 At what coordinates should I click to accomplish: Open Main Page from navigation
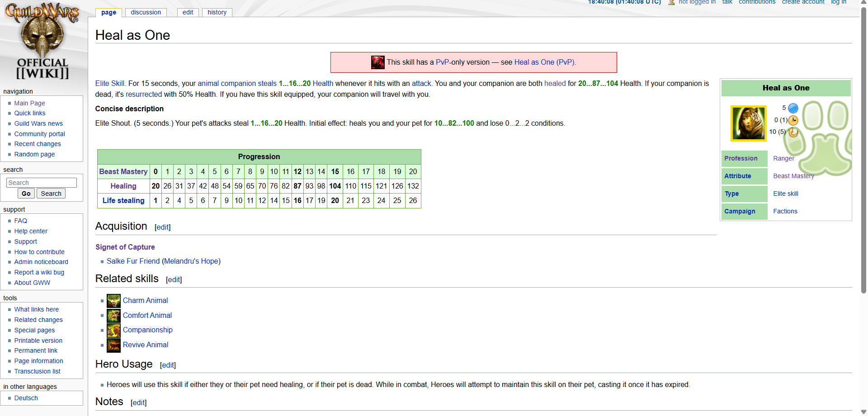pos(29,103)
